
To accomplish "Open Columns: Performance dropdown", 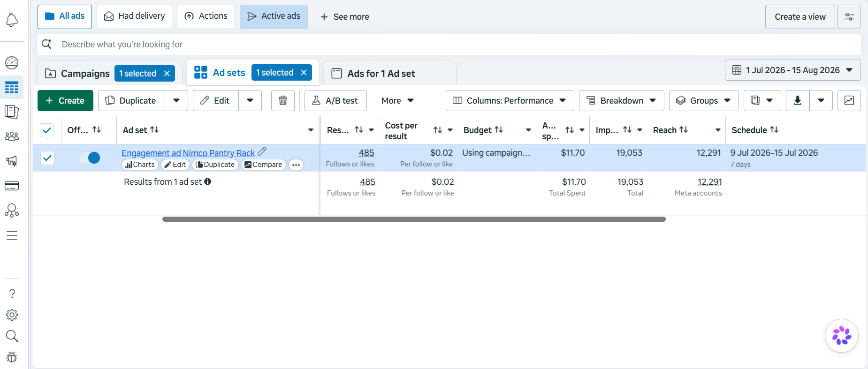I will click(x=510, y=100).
